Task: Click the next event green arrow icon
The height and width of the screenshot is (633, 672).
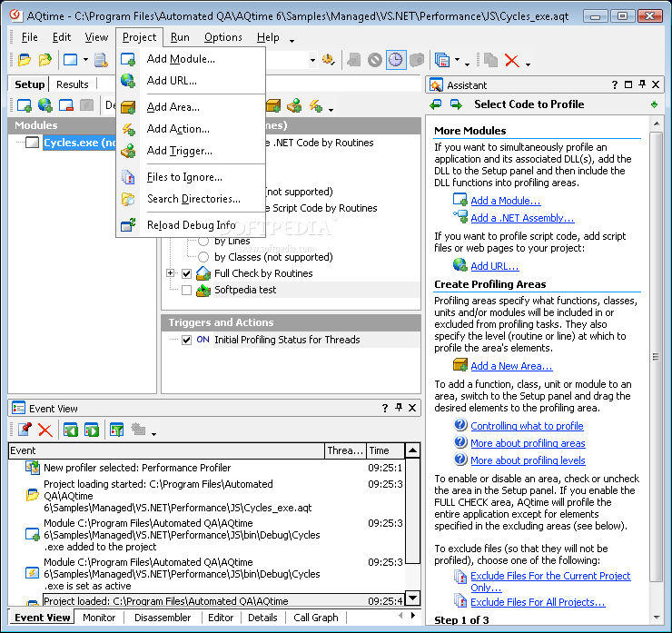Action: [92, 430]
